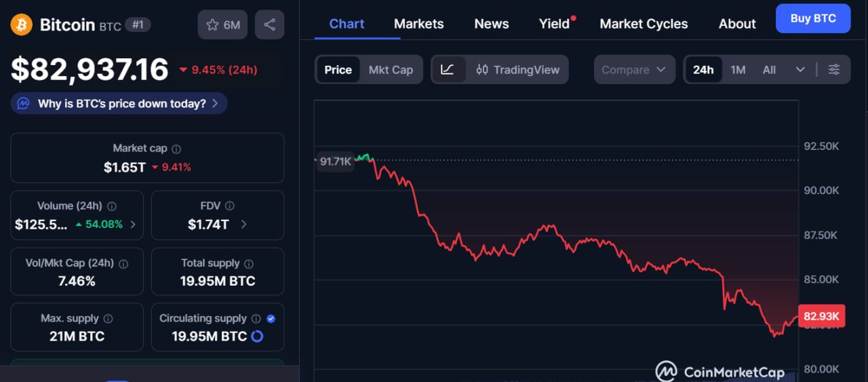The height and width of the screenshot is (382, 868).
Task: Click the 9.41% market cap change text
Action: (x=176, y=167)
